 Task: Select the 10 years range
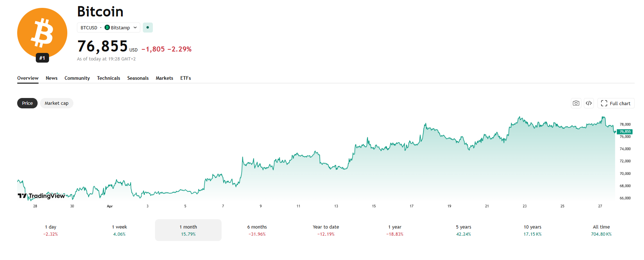(x=532, y=230)
